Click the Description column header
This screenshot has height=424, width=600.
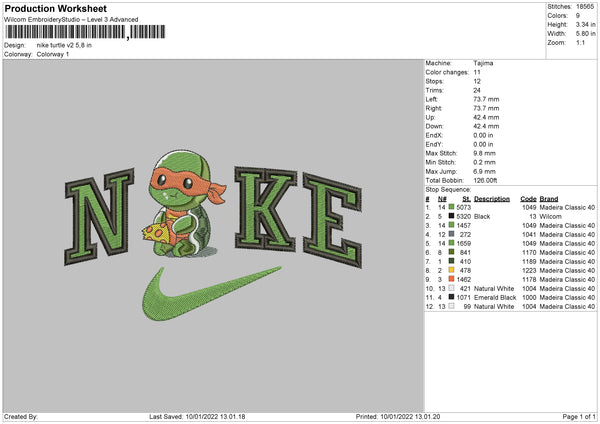click(x=492, y=199)
